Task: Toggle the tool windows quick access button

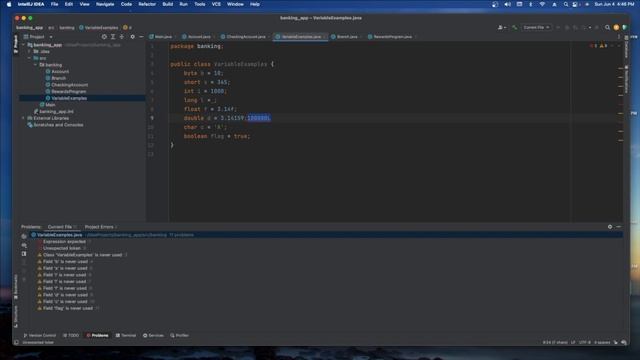Action: coord(16,342)
